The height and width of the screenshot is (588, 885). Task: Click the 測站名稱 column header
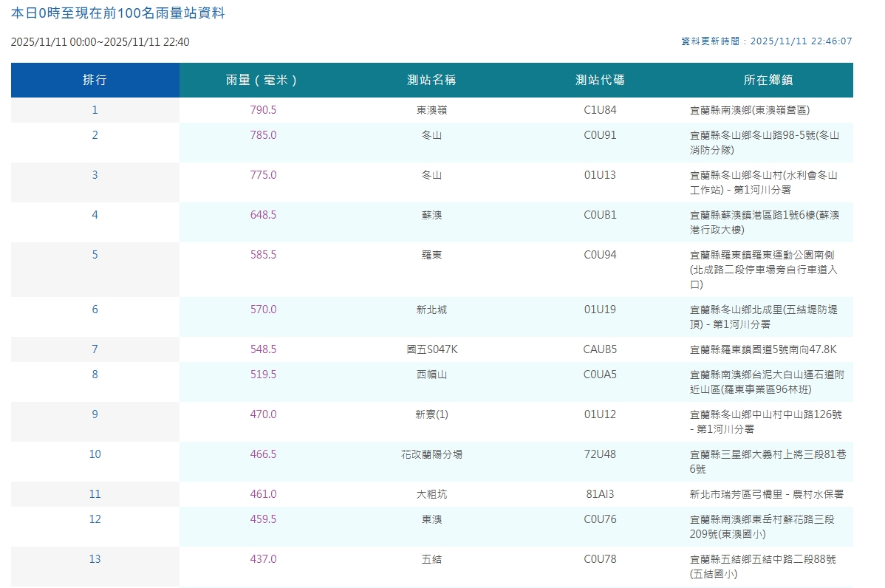(x=431, y=80)
